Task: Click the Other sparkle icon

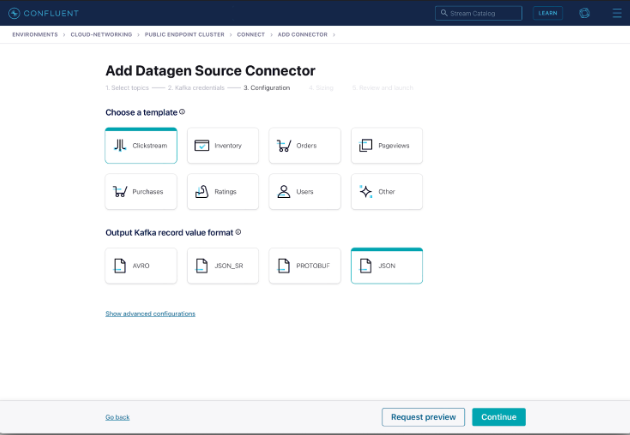Action: pyautogui.click(x=366, y=192)
